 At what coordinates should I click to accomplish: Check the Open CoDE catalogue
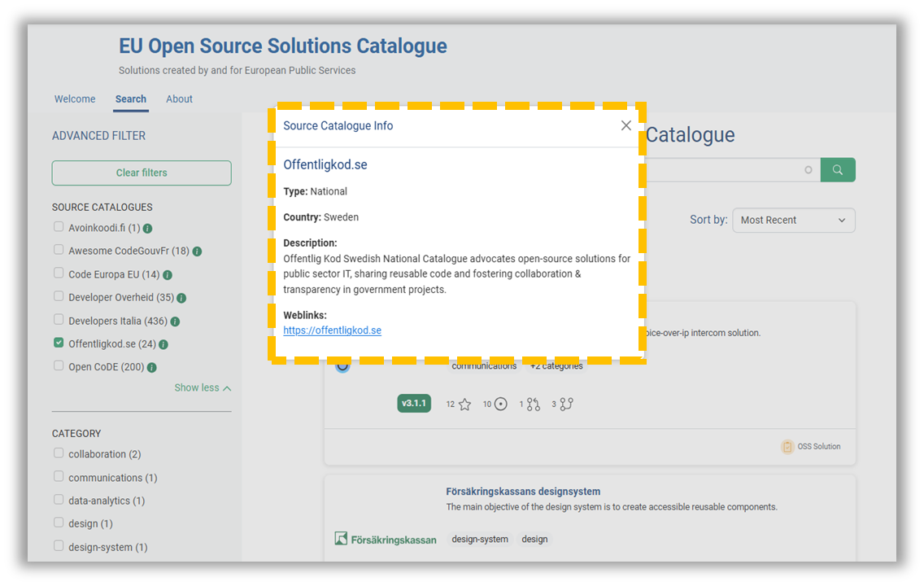pyautogui.click(x=59, y=365)
